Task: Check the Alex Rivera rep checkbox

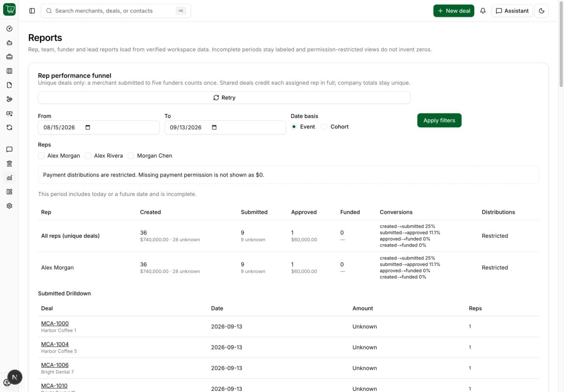Action: (x=88, y=156)
